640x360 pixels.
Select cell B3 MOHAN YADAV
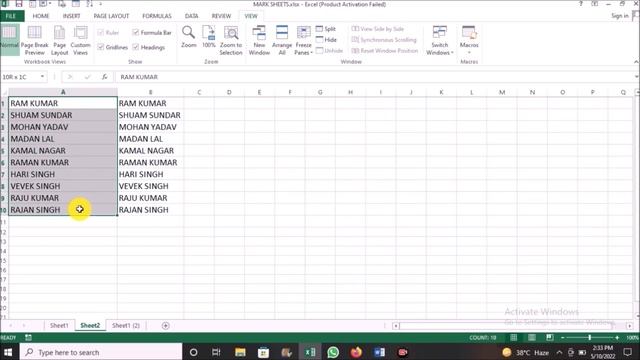pos(151,127)
